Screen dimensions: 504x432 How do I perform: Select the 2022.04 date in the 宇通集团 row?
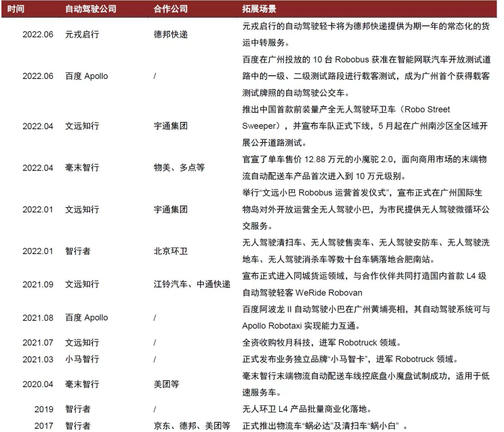[x=38, y=126]
